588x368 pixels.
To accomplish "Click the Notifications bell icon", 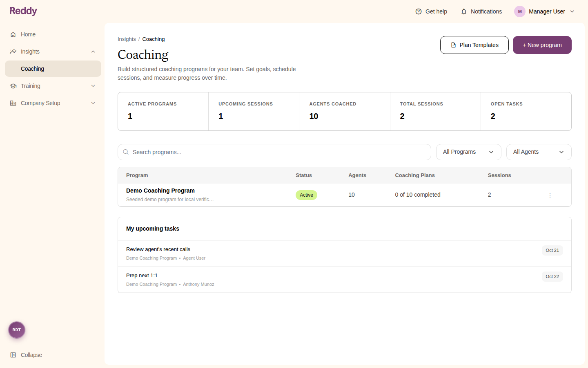I will point(464,11).
